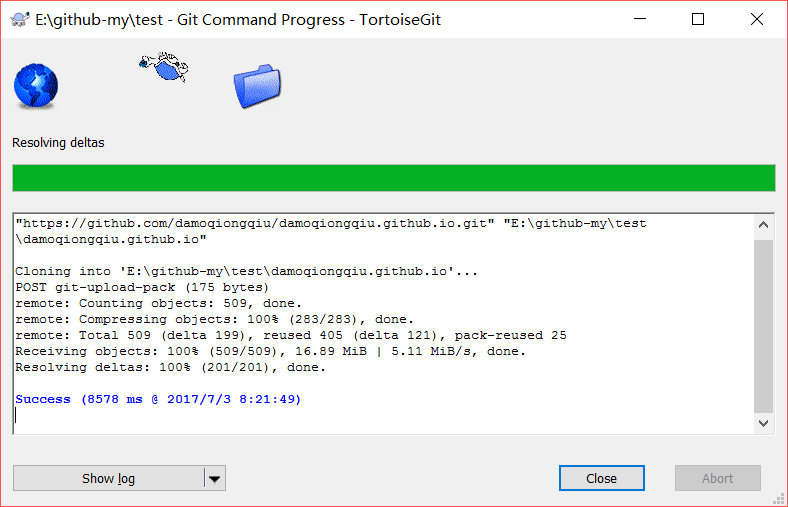The image size is (788, 507).
Task: Click the Receiving objects log line
Action: [270, 351]
